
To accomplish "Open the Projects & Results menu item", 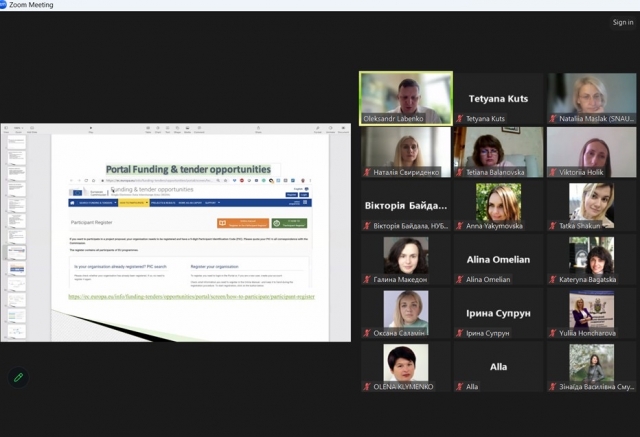I will pos(163,203).
